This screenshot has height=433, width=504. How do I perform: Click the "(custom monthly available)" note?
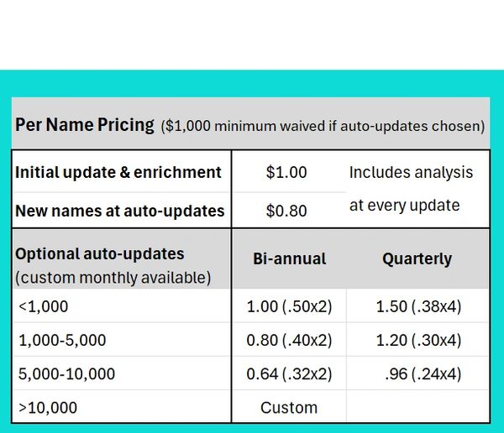113,277
